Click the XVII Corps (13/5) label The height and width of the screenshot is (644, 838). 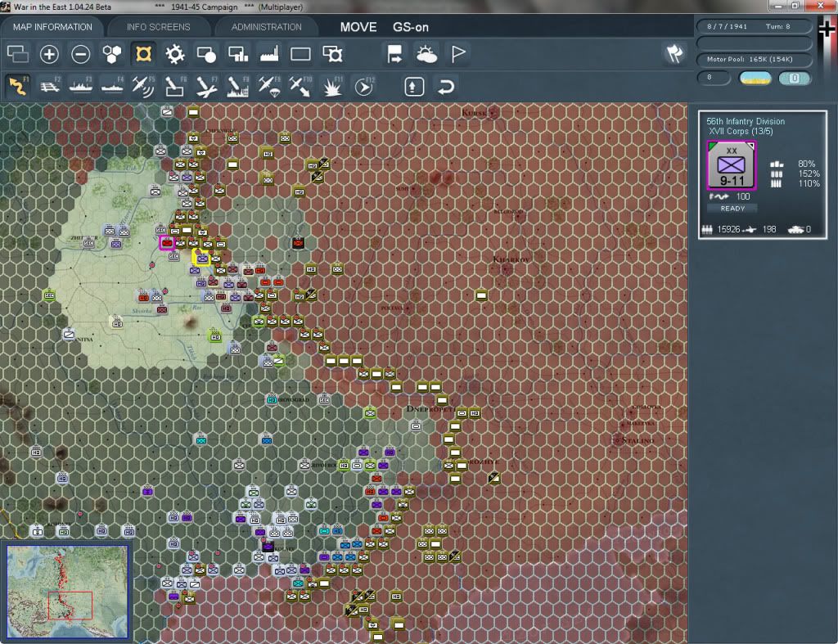pos(741,131)
